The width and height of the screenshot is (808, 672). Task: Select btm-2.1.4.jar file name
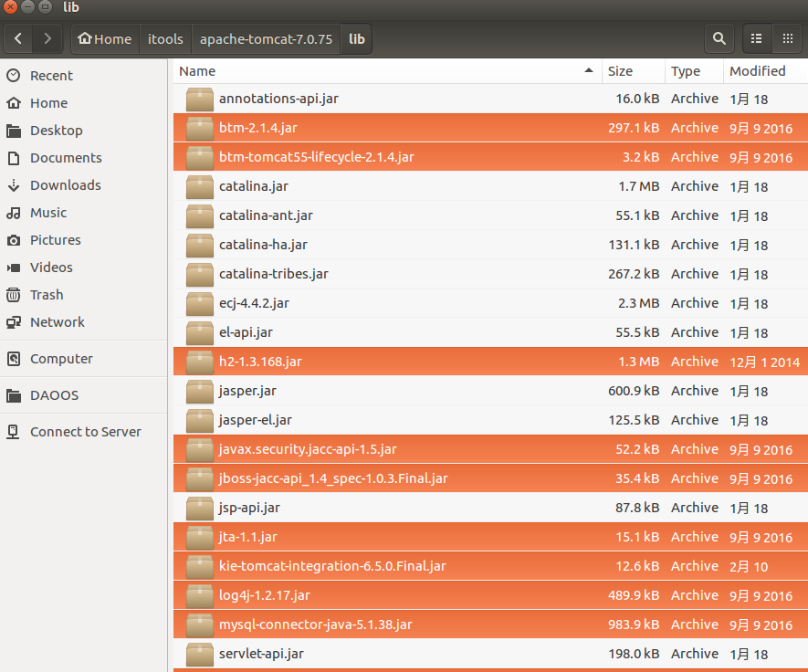258,128
